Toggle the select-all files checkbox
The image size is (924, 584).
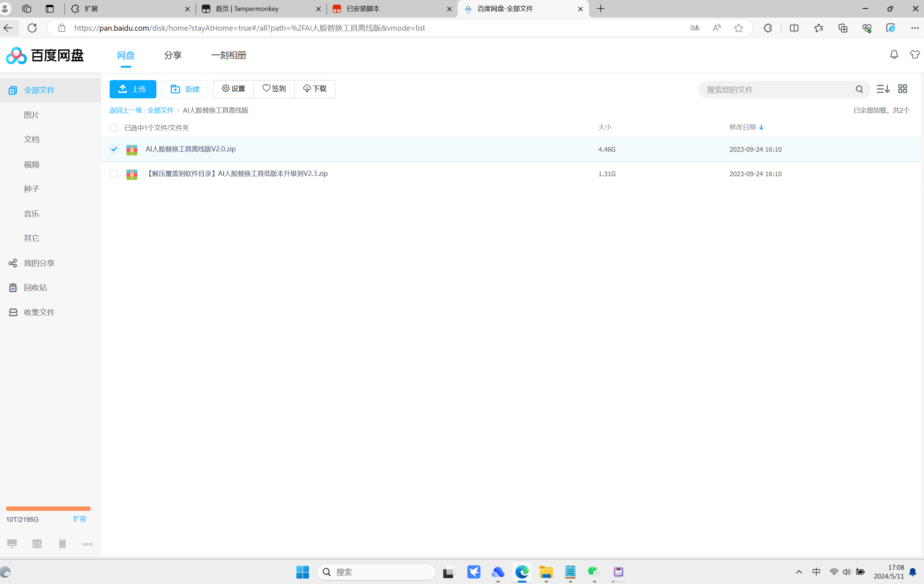tap(114, 128)
